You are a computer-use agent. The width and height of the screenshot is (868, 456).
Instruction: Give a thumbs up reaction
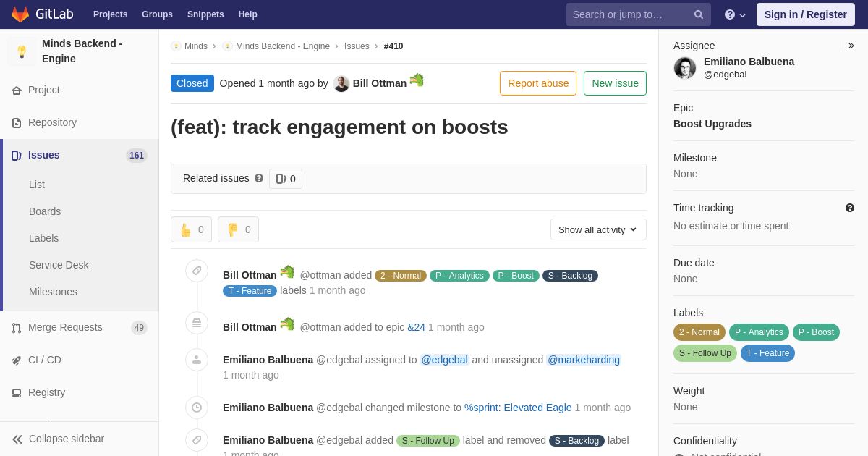[192, 229]
